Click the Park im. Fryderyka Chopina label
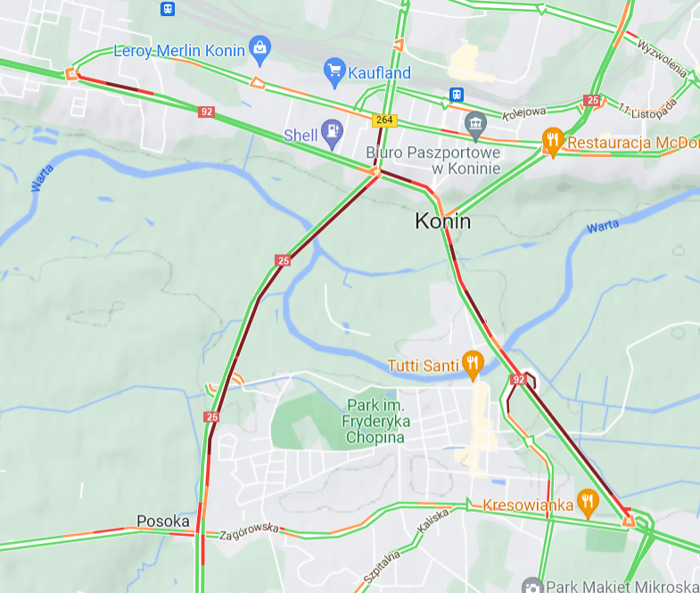This screenshot has width=700, height=593. [x=375, y=421]
